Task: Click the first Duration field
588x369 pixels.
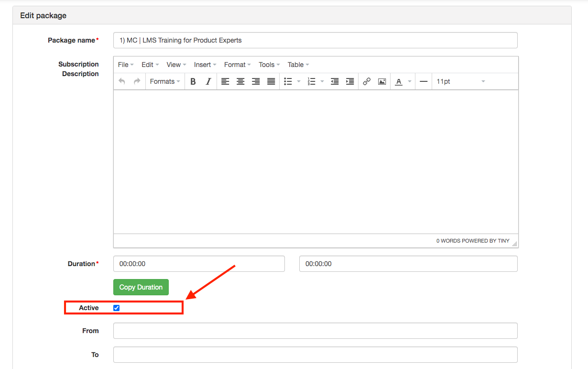Action: pyautogui.click(x=199, y=264)
